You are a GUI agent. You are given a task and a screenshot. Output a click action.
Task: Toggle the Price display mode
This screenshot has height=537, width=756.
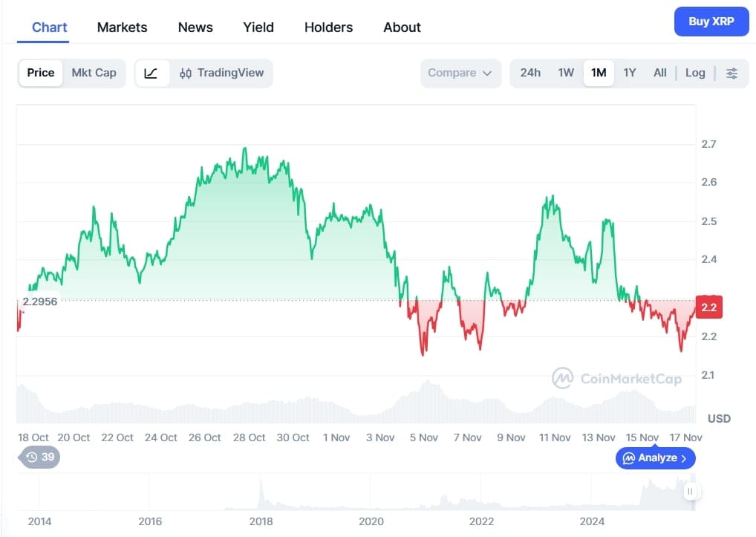tap(40, 73)
